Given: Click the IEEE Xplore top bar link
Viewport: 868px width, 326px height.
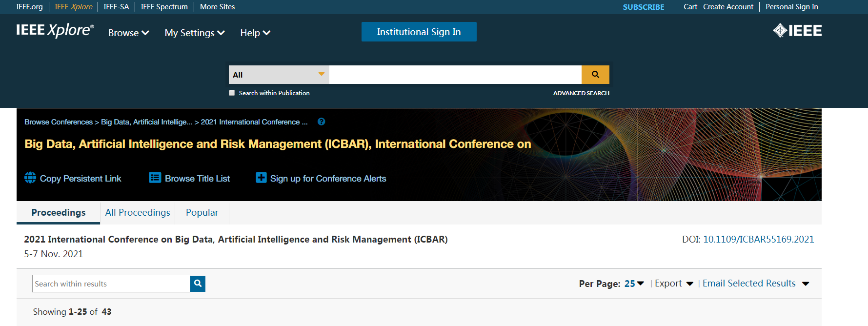Looking at the screenshot, I should pyautogui.click(x=73, y=7).
